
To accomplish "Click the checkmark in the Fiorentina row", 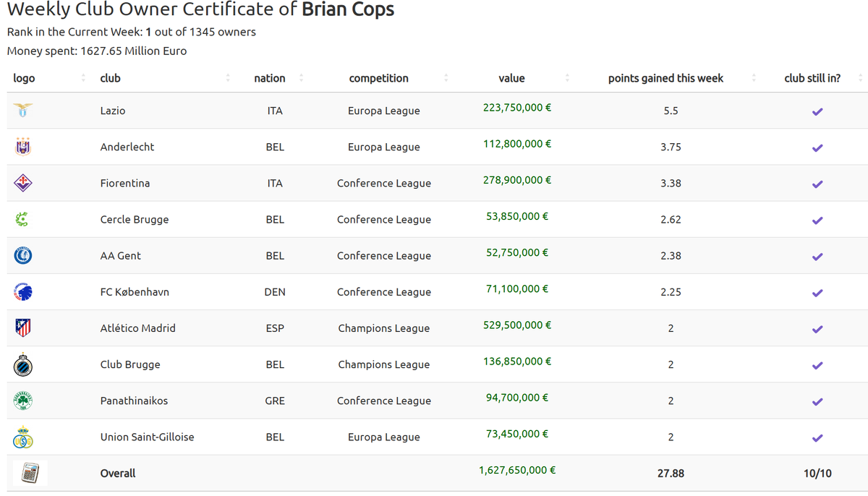I will 817,184.
